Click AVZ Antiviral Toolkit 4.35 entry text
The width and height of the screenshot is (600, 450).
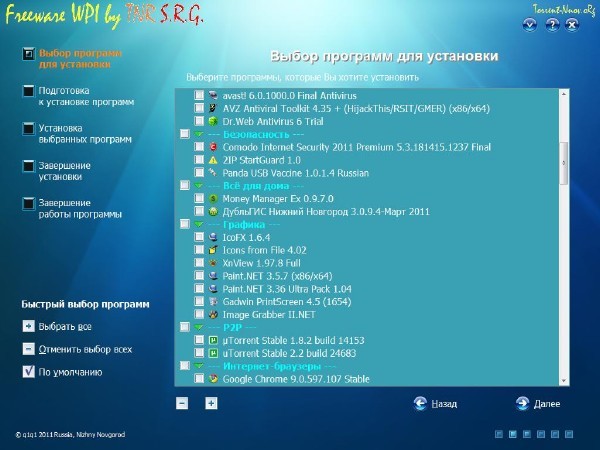click(x=356, y=109)
